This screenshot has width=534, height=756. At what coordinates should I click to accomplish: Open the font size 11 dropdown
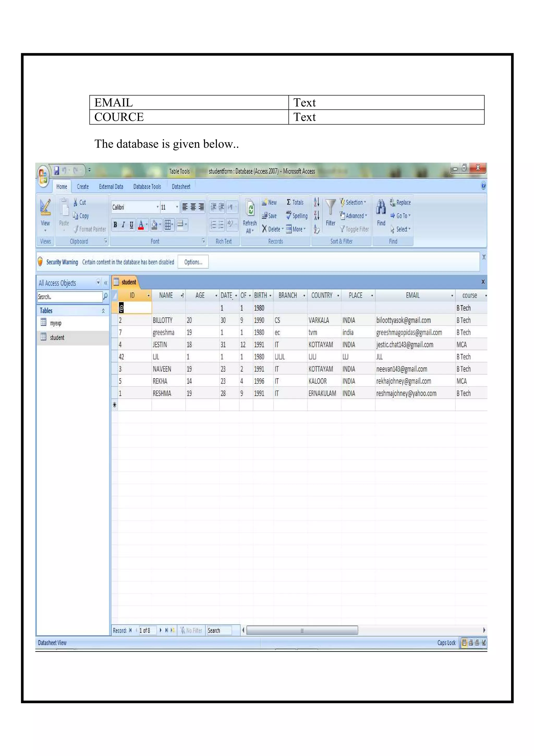coord(177,207)
